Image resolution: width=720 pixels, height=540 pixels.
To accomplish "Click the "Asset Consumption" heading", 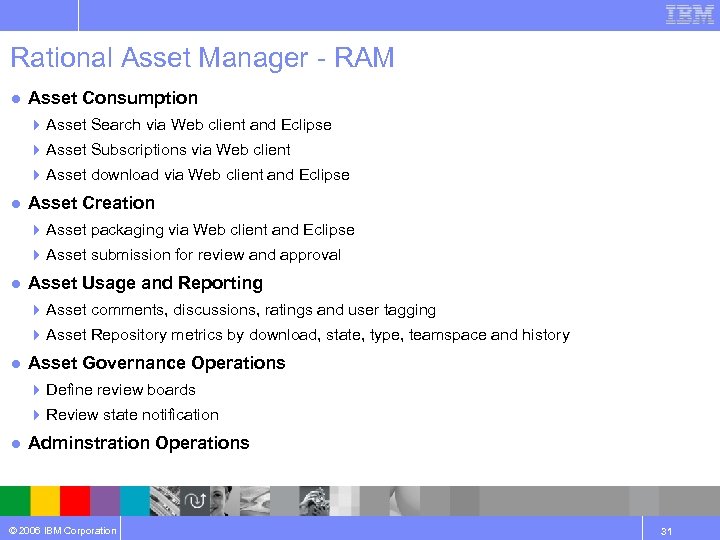I will coord(113,98).
